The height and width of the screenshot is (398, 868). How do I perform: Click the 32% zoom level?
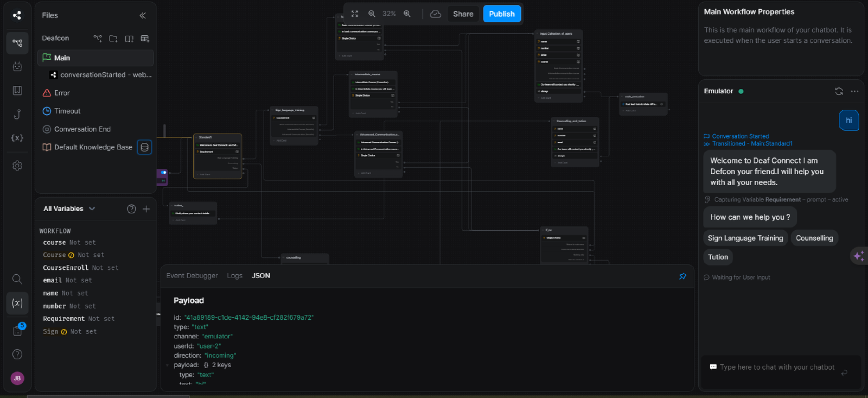click(x=389, y=14)
